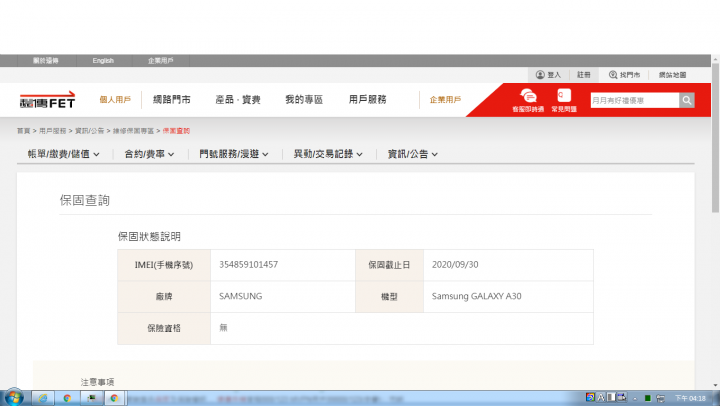Screen dimensions: 720x406
Task: Click the 登入 user icon
Action: pos(540,74)
